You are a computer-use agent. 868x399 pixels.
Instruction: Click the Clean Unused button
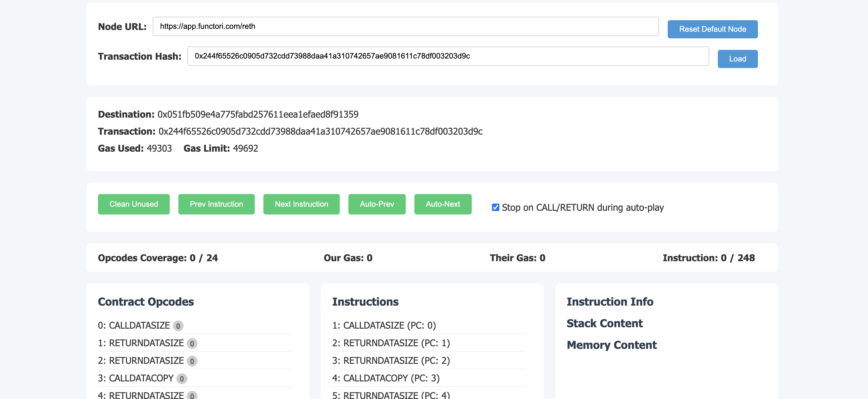pyautogui.click(x=133, y=204)
